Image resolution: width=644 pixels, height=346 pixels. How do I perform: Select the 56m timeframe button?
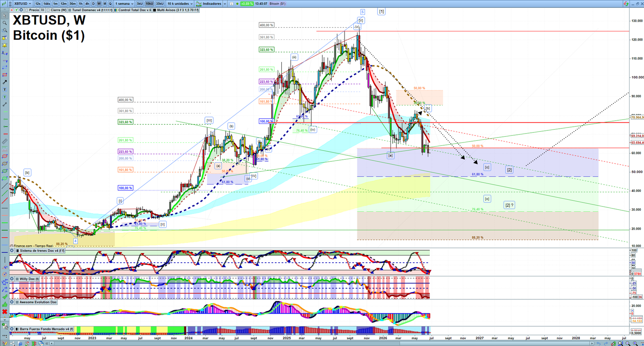point(72,4)
